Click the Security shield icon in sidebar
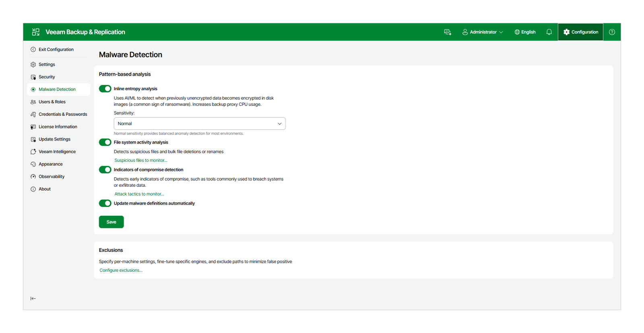Image resolution: width=644 pixels, height=333 pixels. click(33, 77)
